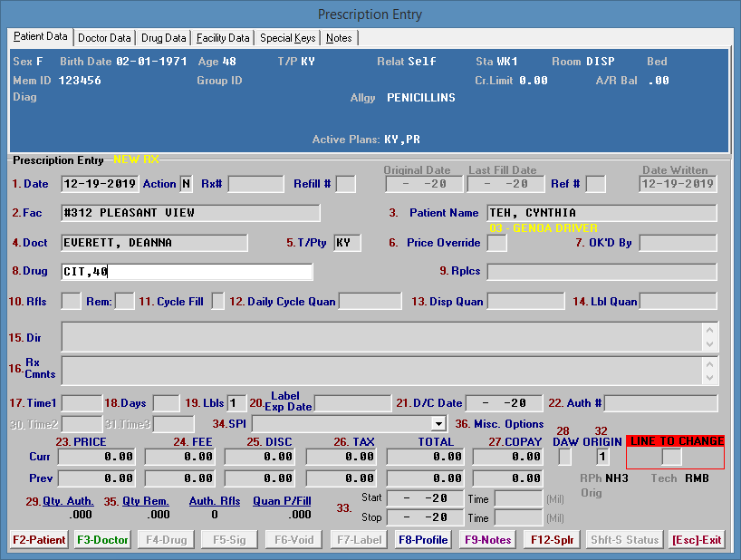Exit using the [Esc]-Exit button
Viewport: 741px width, 560px height.
[x=696, y=540]
